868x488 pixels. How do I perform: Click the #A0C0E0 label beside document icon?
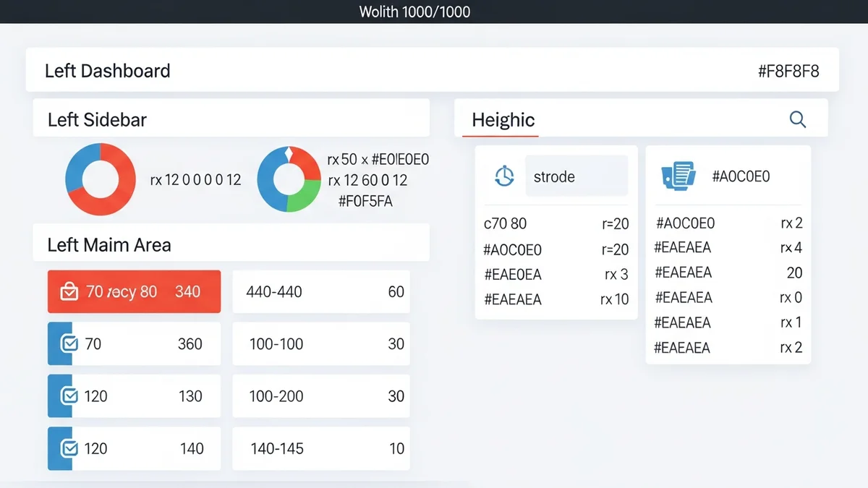tap(741, 176)
